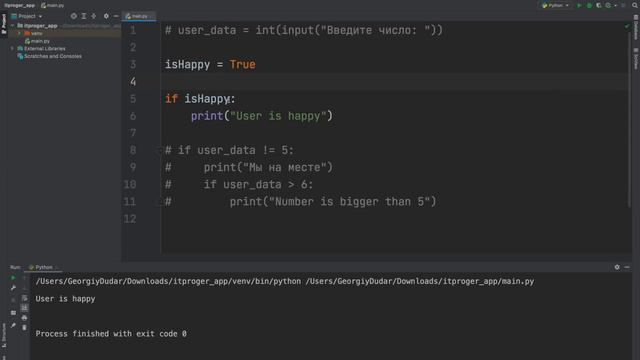Clear the console with the trash icon

[x=24, y=327]
